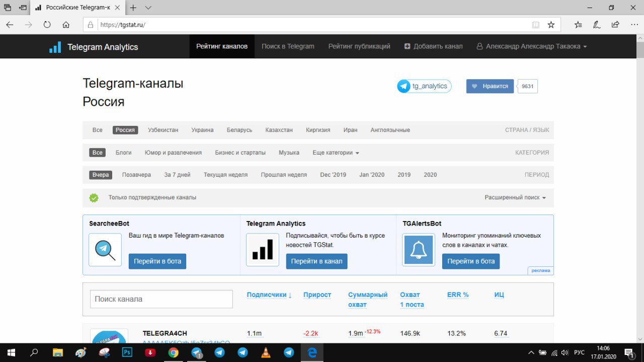Select the Jan '2020 period
The width and height of the screenshot is (644, 362).
pyautogui.click(x=372, y=175)
